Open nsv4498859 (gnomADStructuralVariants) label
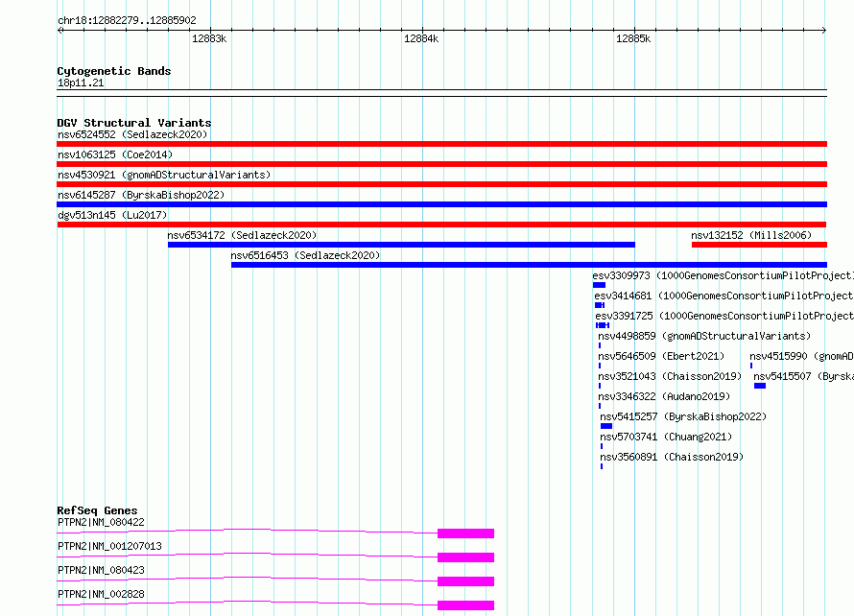This screenshot has width=854, height=616. click(704, 336)
